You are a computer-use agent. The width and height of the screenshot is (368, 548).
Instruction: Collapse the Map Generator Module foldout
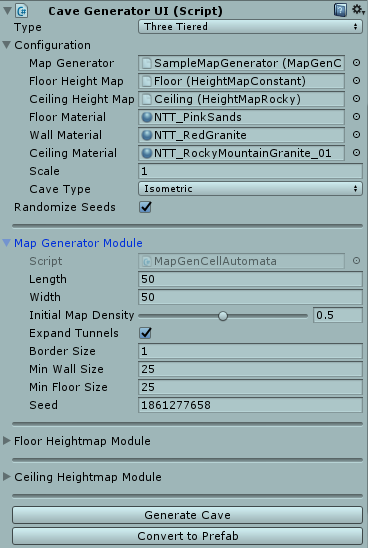(7, 243)
